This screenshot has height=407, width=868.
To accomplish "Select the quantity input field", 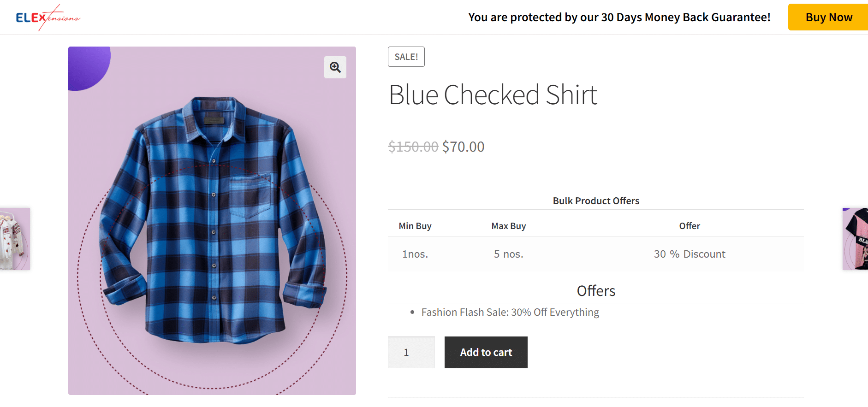I will (411, 352).
